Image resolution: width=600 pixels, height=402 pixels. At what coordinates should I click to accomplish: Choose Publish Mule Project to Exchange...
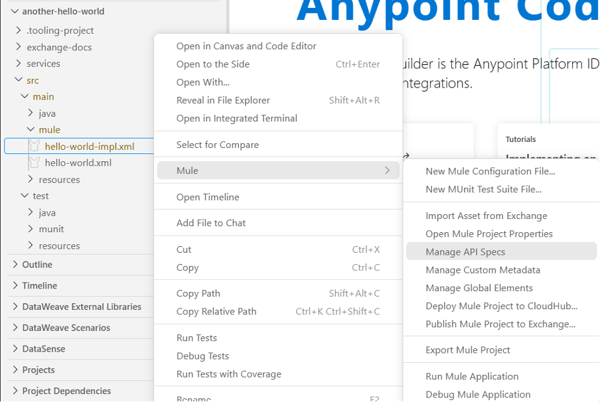click(x=501, y=324)
